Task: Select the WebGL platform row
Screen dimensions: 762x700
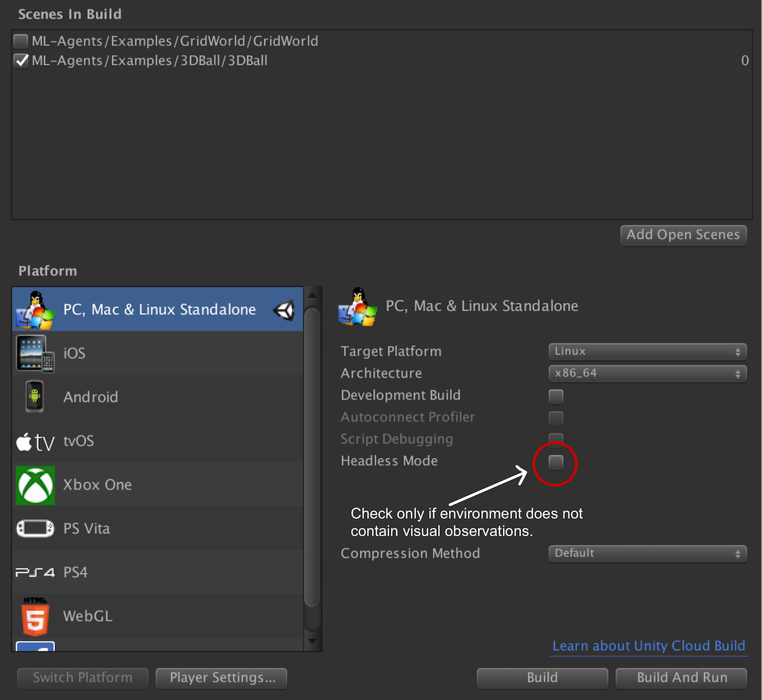Action: point(158,616)
